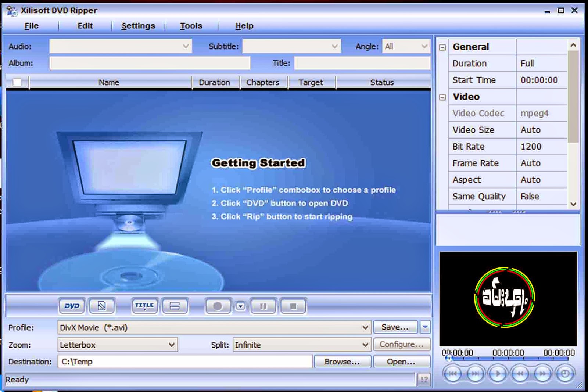
Task: Open the small arrow next to Rip button
Action: pyautogui.click(x=240, y=306)
